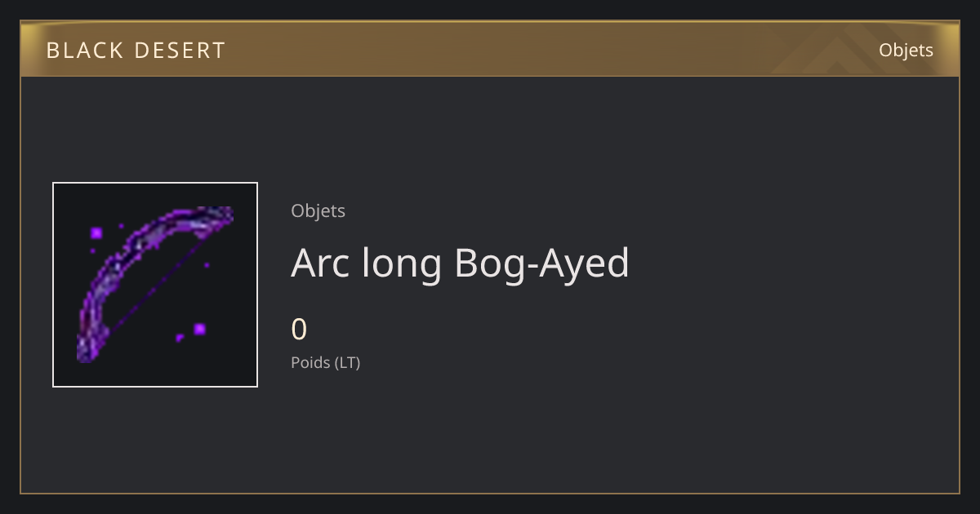980x514 pixels.
Task: Click the Arc long Bog-Ayed item title
Action: pos(460,264)
